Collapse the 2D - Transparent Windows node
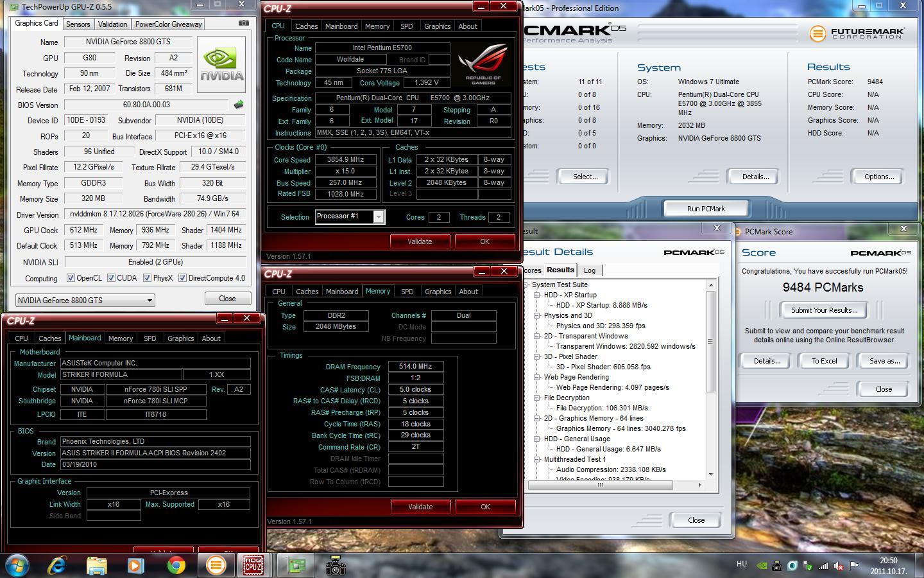924x578 pixels. coord(537,336)
